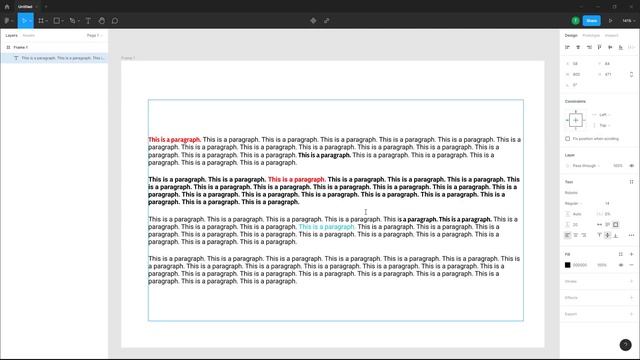Open Page 1 pages dropdown
Viewport: 640px width, 360px height.
[x=94, y=36]
